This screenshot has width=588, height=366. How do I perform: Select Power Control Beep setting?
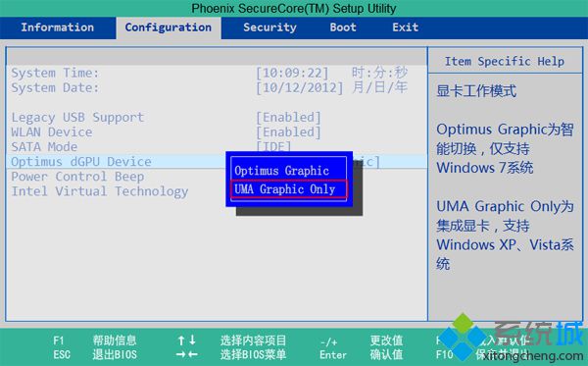[x=77, y=177]
